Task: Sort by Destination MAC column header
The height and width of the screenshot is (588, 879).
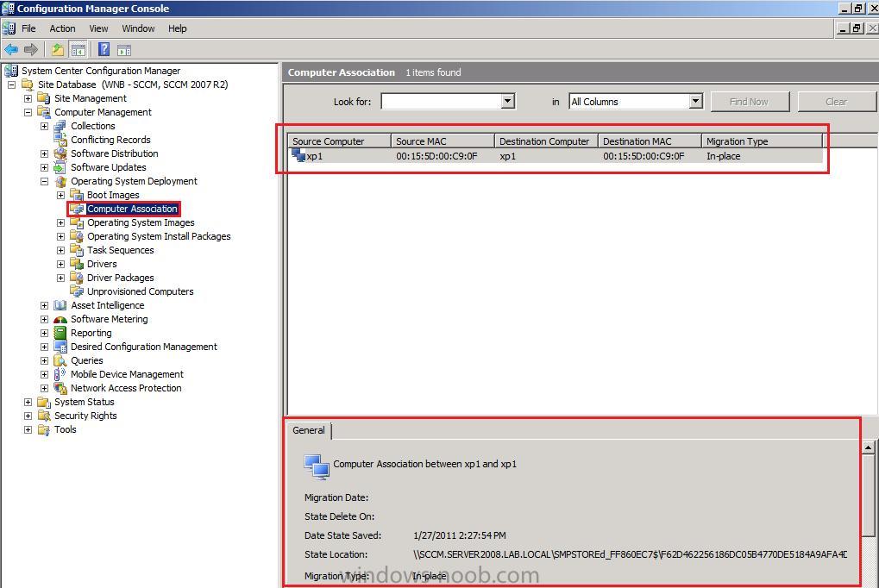Action: coord(650,141)
